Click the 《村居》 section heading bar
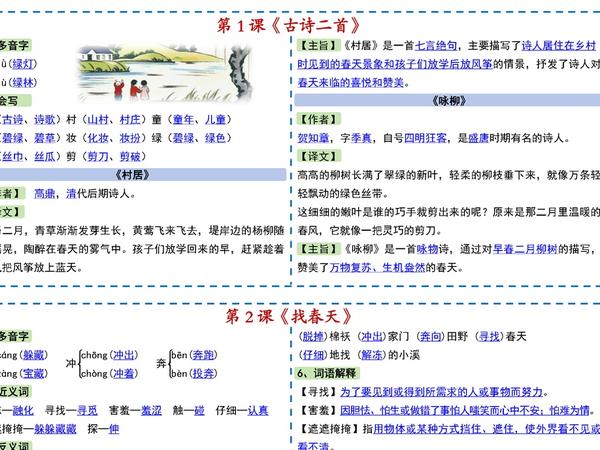This screenshot has height=450, width=600. [142, 175]
